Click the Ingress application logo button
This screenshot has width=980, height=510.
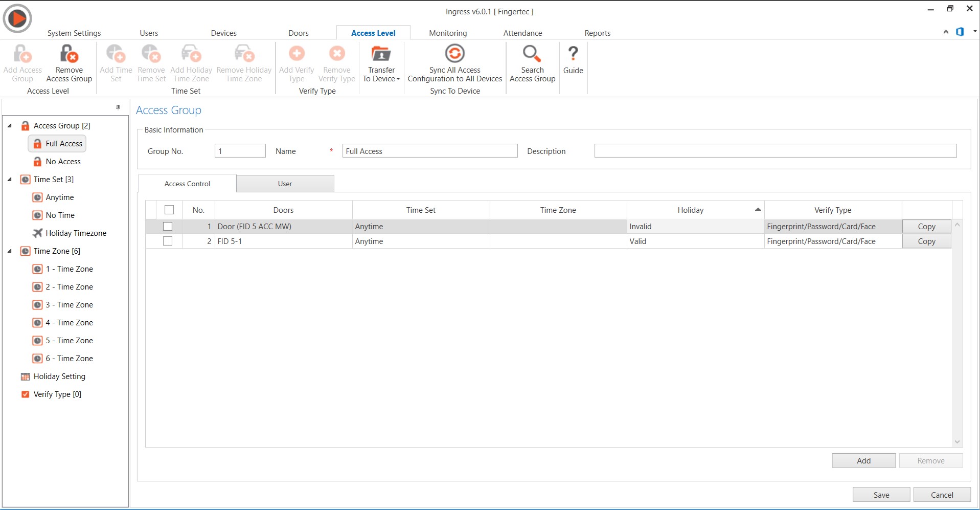pyautogui.click(x=17, y=18)
